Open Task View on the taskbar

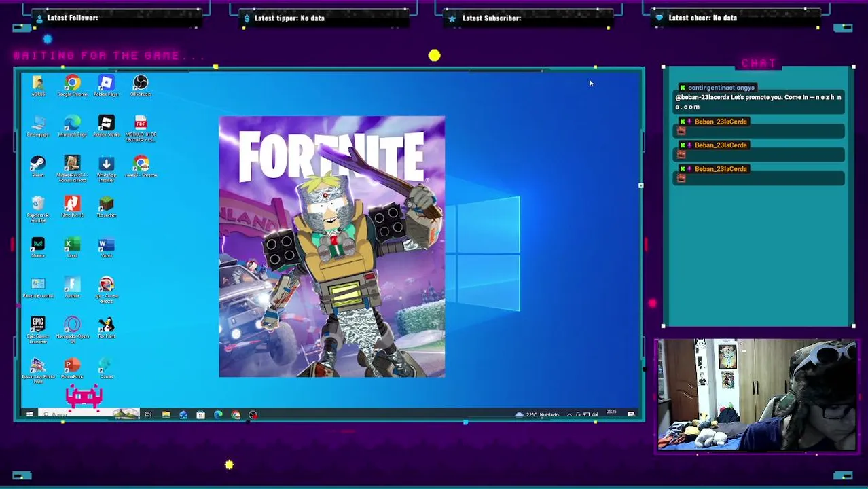[148, 414]
